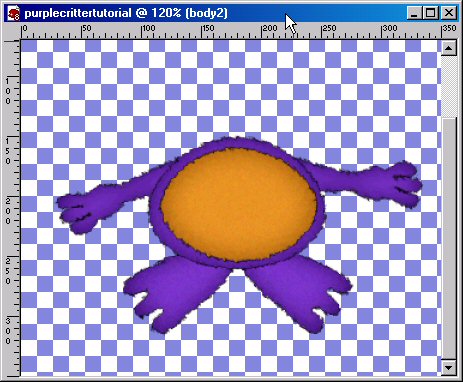Click the purplecrittertutorial window title text
The height and width of the screenshot is (382, 463).
126,13
